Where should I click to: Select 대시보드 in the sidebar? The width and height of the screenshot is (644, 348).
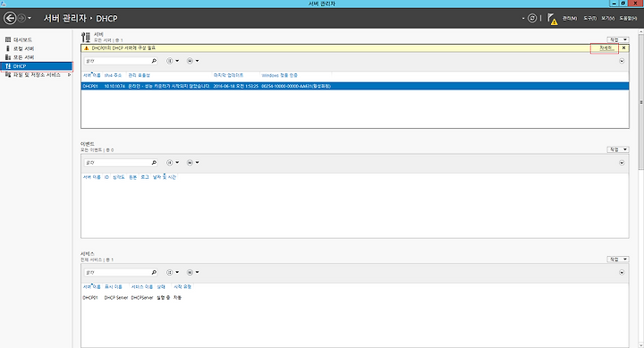(x=22, y=40)
